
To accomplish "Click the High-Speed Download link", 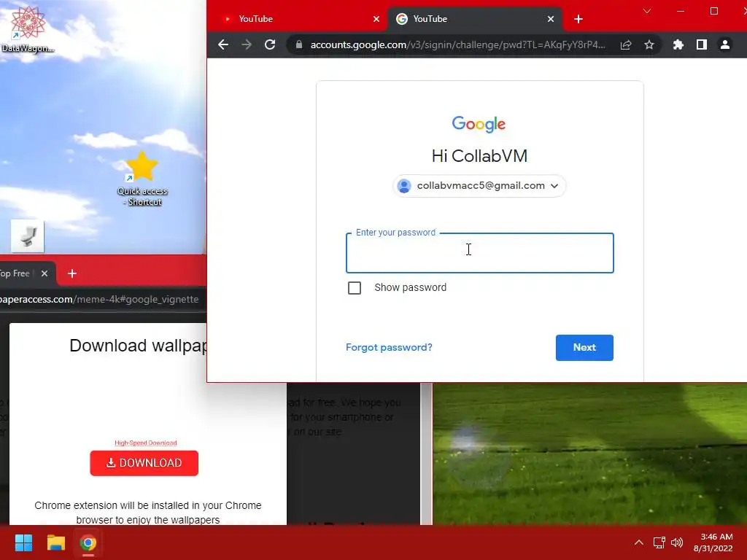I will (x=146, y=443).
